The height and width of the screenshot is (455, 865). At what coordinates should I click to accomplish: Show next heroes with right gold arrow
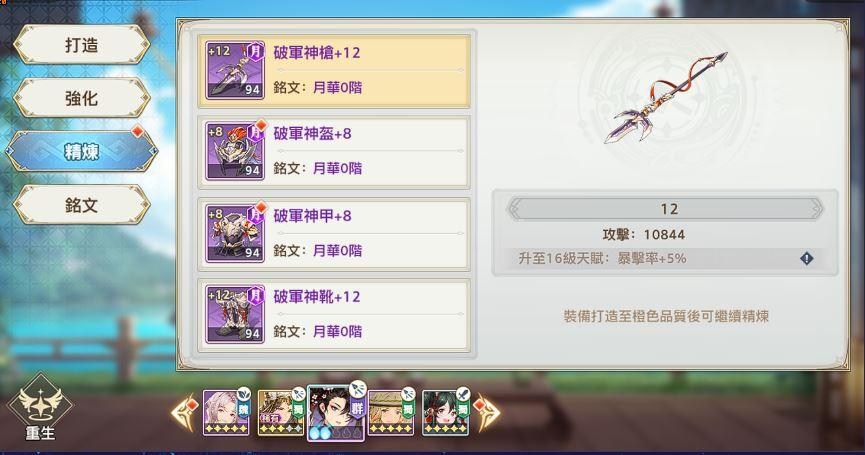click(487, 413)
